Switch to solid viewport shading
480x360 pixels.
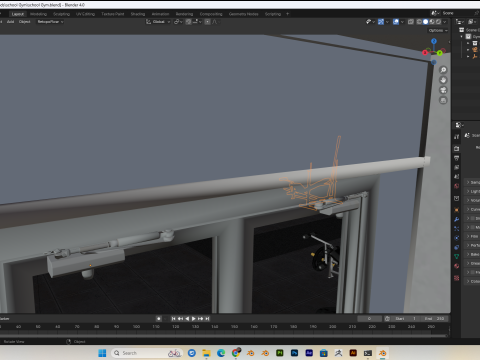pyautogui.click(x=426, y=22)
